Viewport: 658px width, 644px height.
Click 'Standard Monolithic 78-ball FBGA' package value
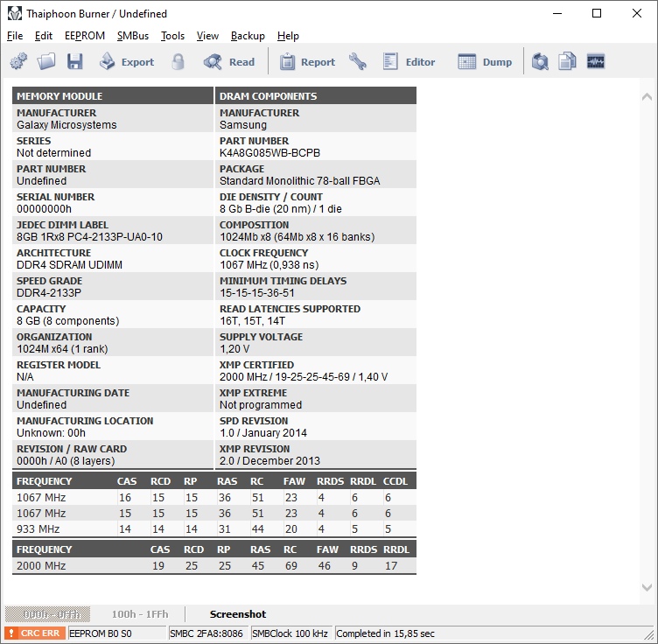click(299, 181)
